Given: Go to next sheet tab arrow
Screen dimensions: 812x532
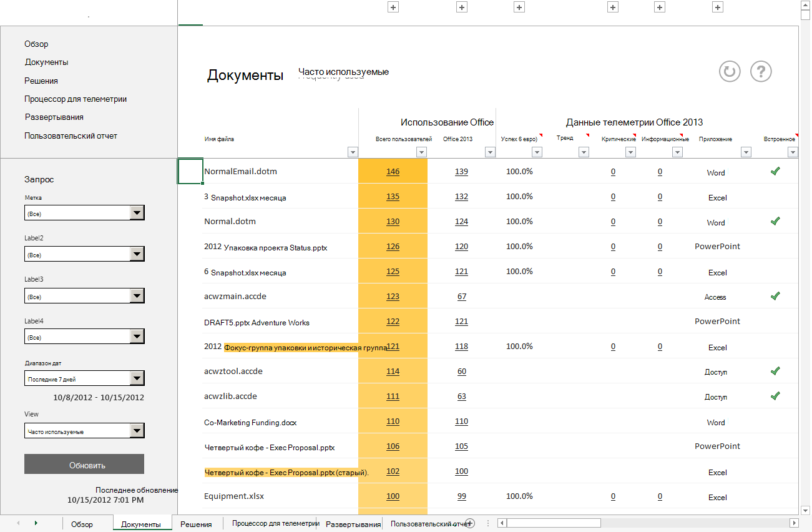Looking at the screenshot, I should coord(36,523).
